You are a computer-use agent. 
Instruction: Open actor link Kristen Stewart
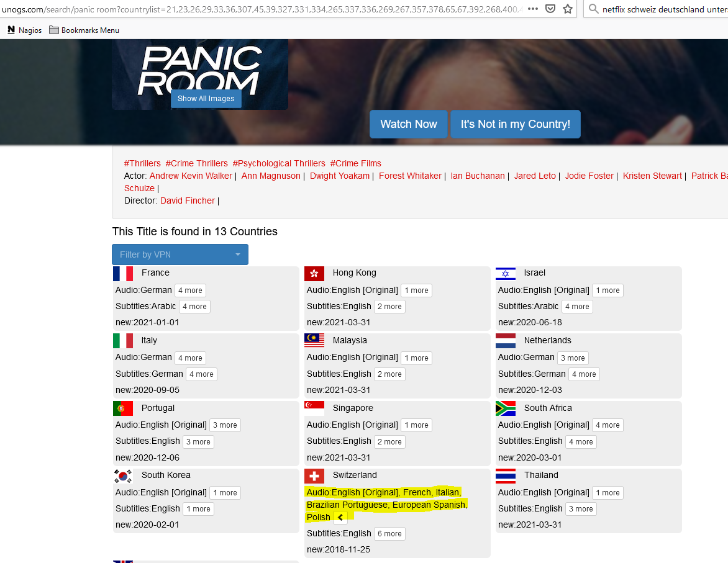pyautogui.click(x=652, y=176)
